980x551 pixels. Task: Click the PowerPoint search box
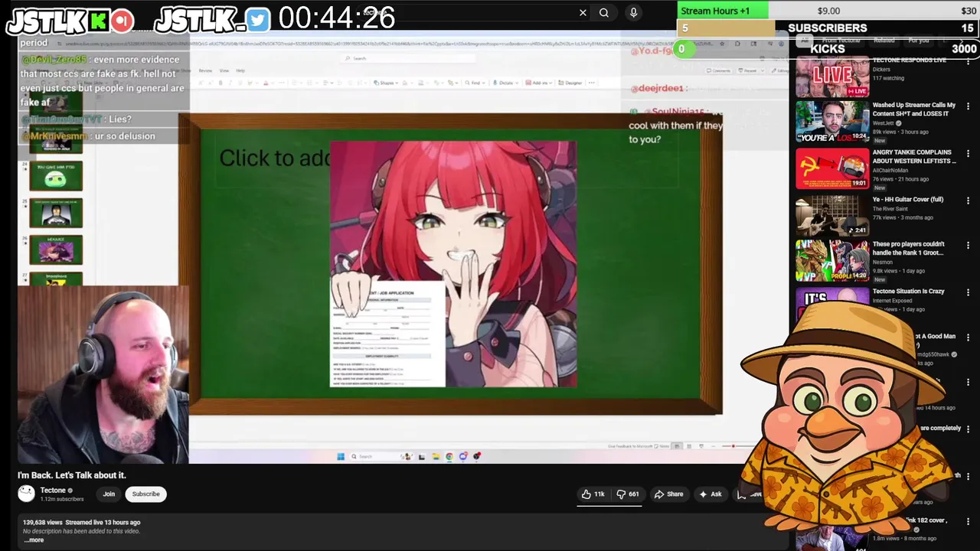coord(410,58)
